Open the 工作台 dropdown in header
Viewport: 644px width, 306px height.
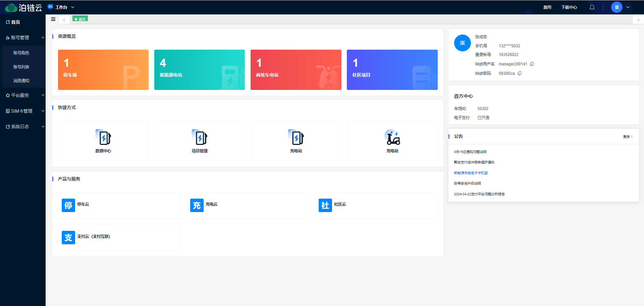61,7
